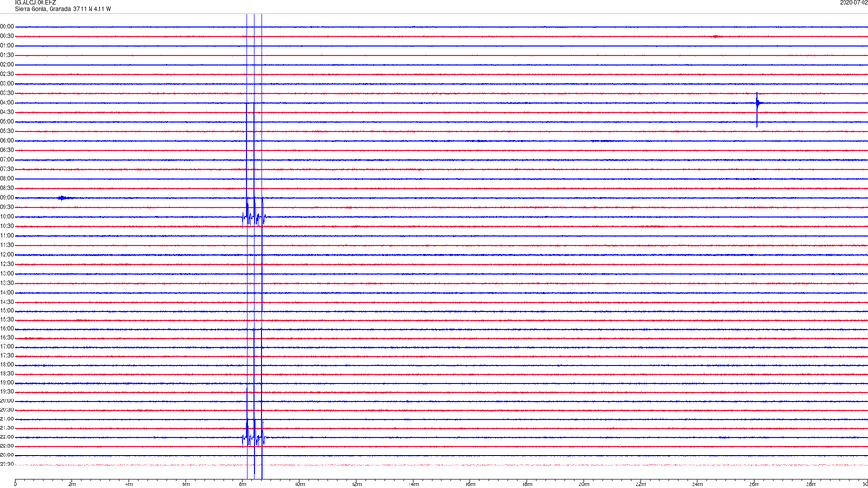Select the 10:00 trace time label
Image resolution: width=868 pixels, height=488 pixels.
pyautogui.click(x=7, y=216)
